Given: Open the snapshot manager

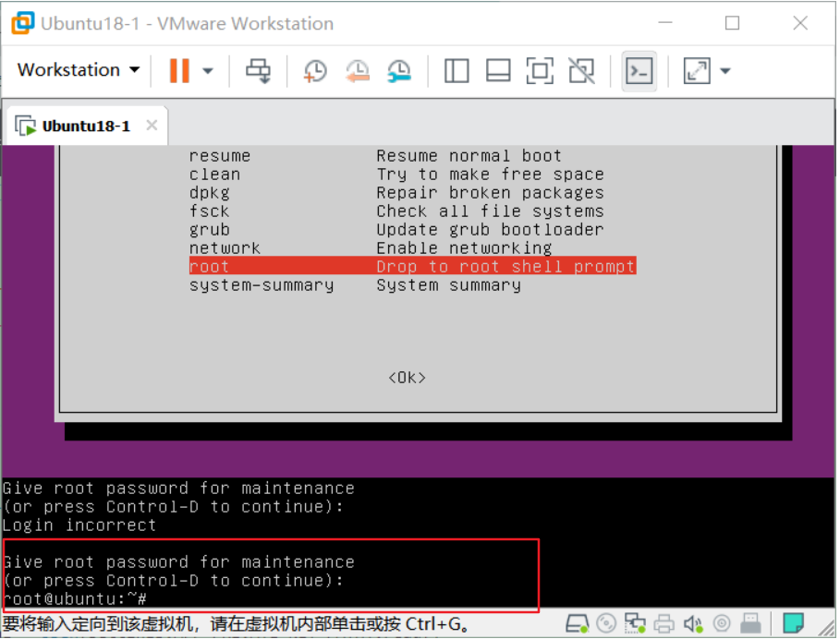Looking at the screenshot, I should [399, 71].
